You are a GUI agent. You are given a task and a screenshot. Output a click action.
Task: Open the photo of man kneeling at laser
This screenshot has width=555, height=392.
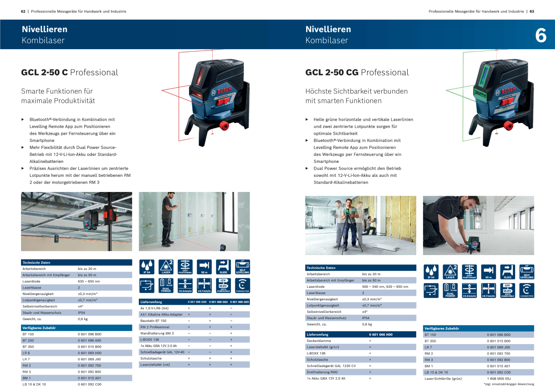[x=478, y=226]
